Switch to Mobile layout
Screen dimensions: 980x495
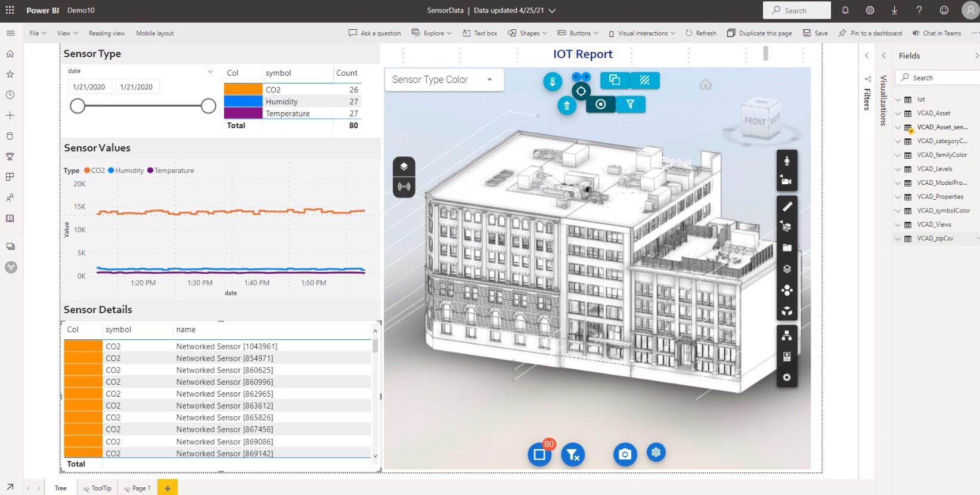155,33
